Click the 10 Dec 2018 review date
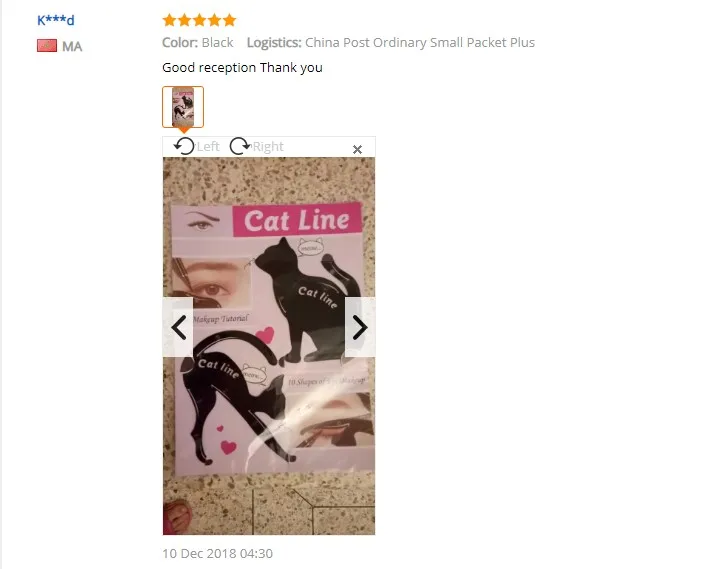 [217, 554]
